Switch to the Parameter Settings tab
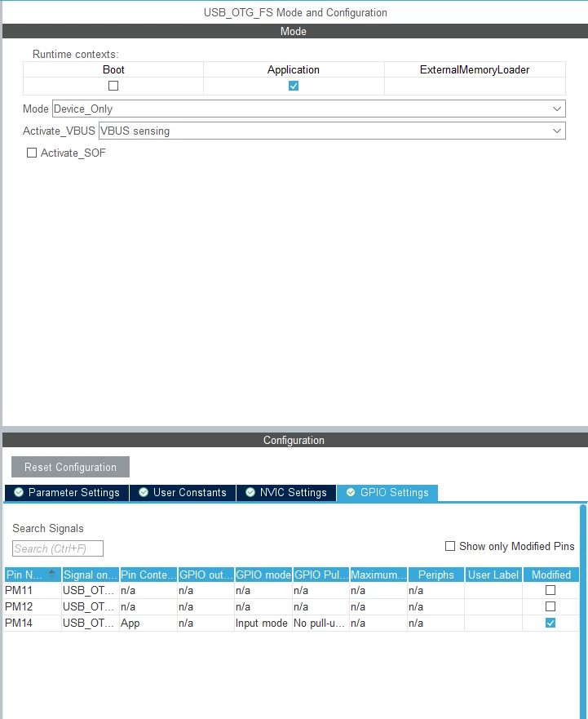The image size is (588, 719). tap(67, 492)
